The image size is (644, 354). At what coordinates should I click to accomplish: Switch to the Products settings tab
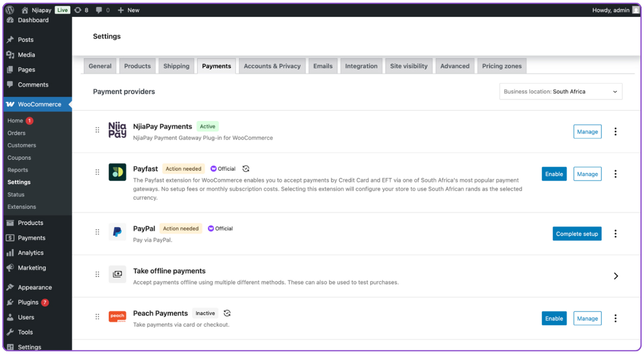(x=137, y=66)
